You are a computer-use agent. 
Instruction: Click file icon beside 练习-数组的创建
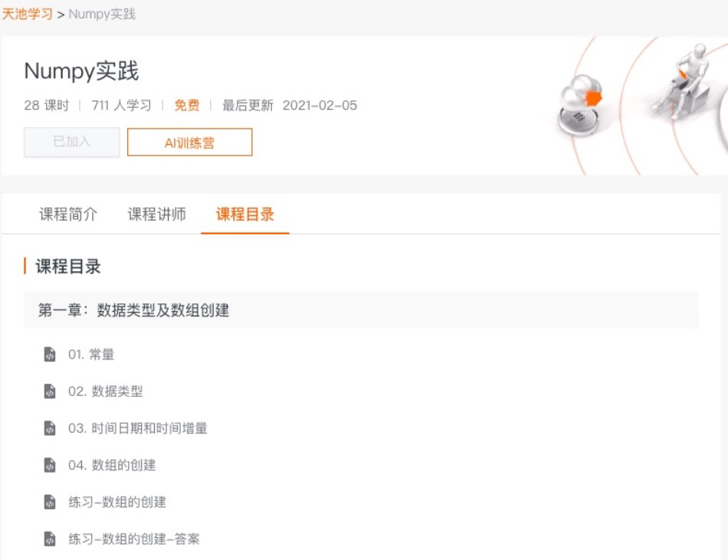coord(50,502)
